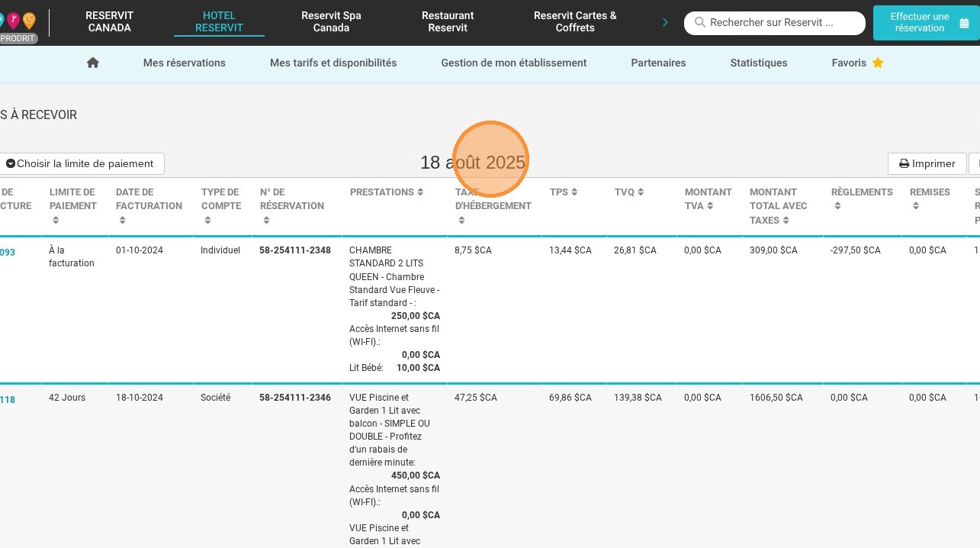Sort by Date de facturation column
The width and height of the screenshot is (980, 548).
tap(122, 221)
